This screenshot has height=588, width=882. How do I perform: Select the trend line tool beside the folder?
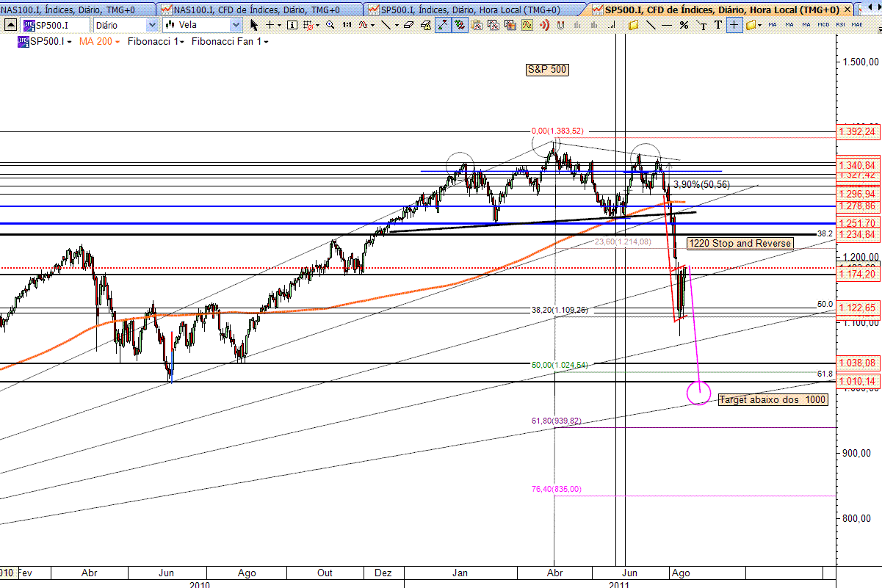pyautogui.click(x=651, y=24)
